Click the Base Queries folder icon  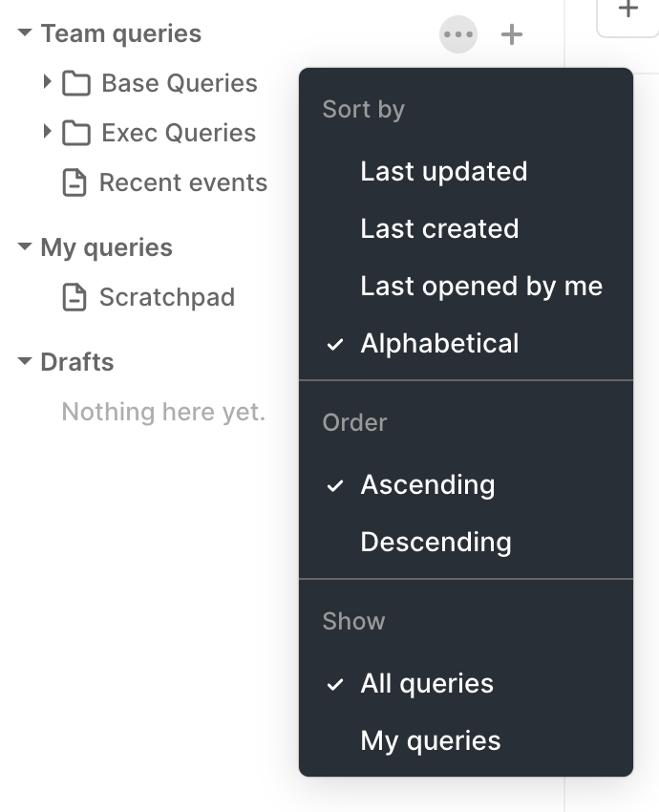pyautogui.click(x=76, y=83)
